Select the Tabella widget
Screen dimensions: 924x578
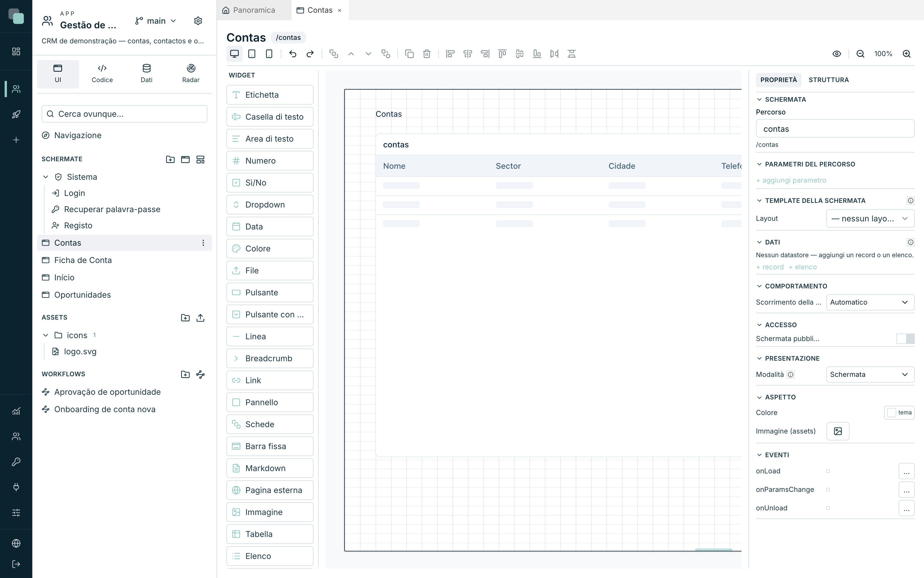click(x=270, y=534)
